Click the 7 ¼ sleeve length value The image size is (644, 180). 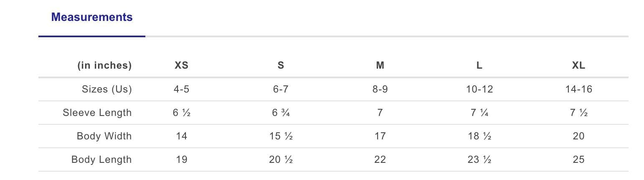(x=479, y=113)
